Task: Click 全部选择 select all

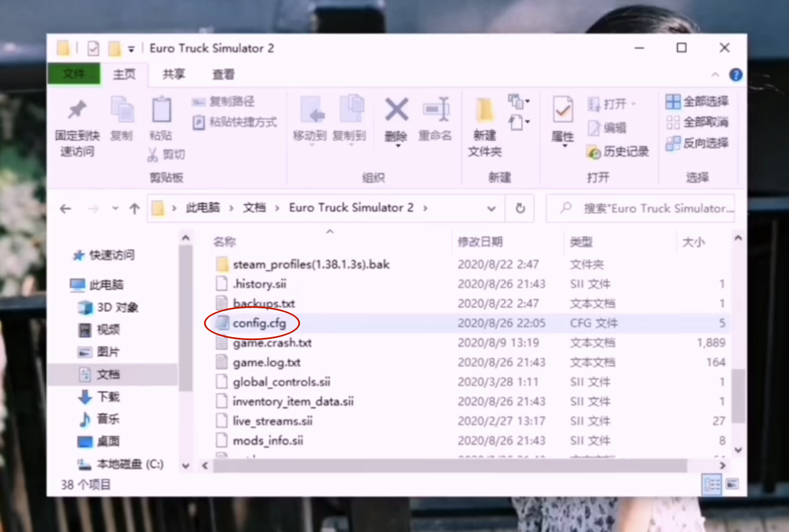Action: [x=697, y=102]
